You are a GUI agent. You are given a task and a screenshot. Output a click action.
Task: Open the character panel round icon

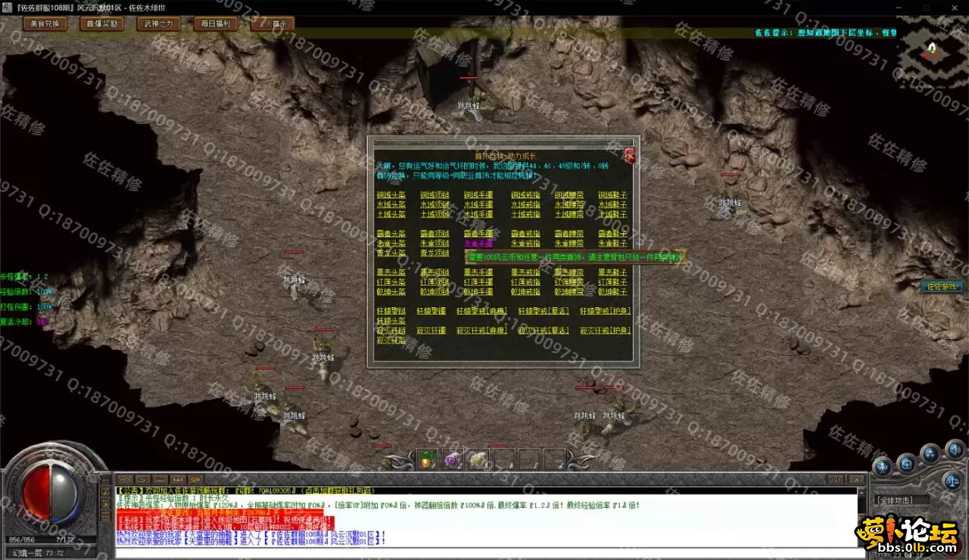point(882,467)
